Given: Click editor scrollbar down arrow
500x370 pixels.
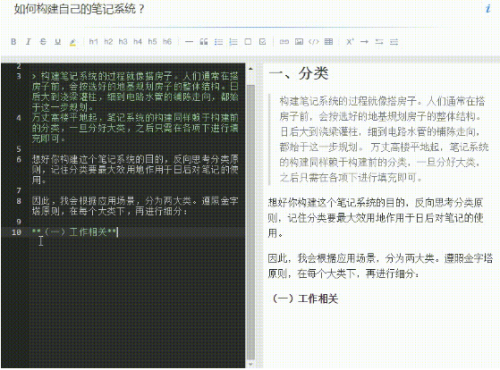Looking at the screenshot, I should coord(251,364).
